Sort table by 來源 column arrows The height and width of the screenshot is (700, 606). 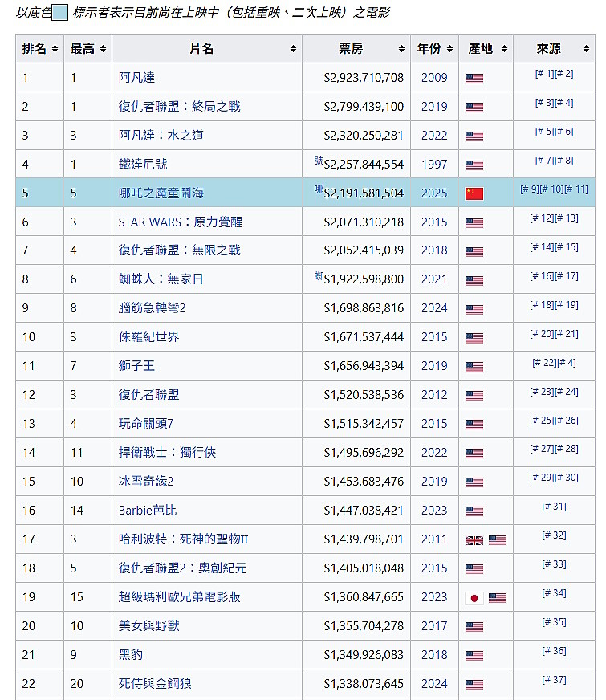coord(587,49)
